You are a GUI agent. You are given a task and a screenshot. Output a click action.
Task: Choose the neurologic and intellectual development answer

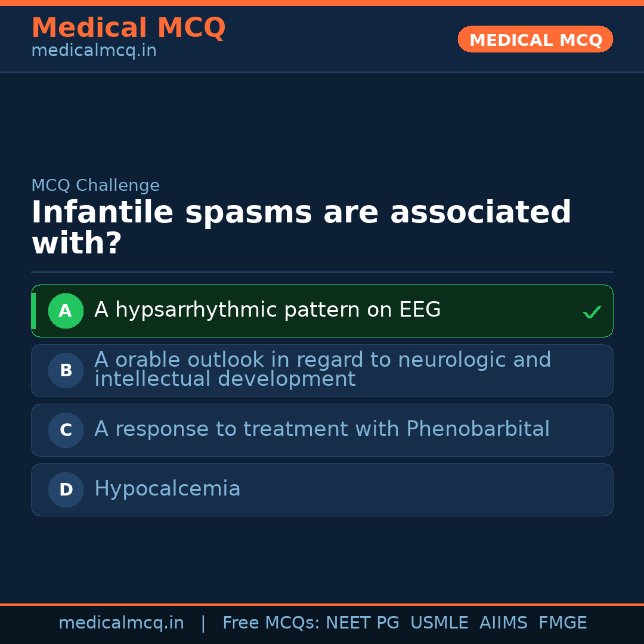[322, 370]
